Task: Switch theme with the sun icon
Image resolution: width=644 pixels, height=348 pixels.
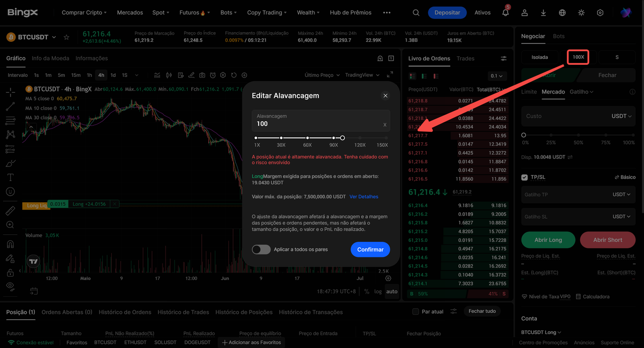Action: click(x=581, y=13)
